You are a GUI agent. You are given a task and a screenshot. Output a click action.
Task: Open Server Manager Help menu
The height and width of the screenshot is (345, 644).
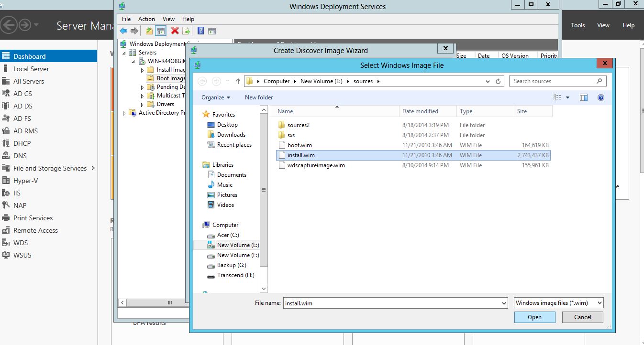click(x=628, y=25)
